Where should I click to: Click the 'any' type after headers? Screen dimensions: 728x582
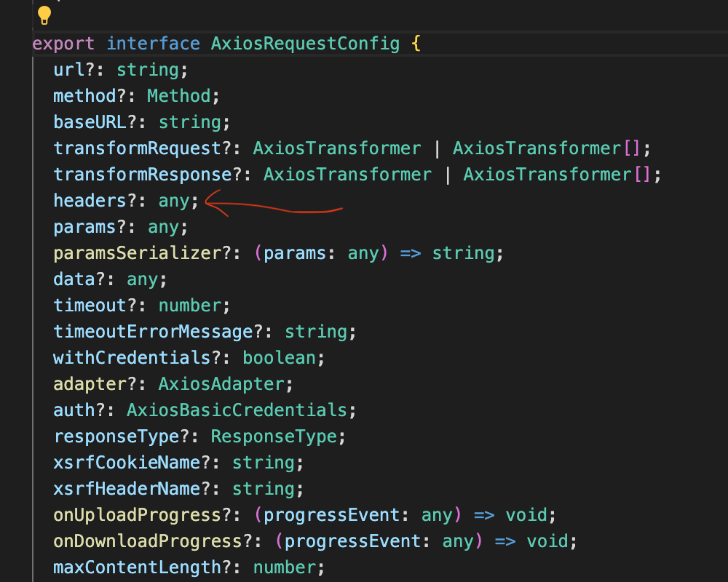[x=174, y=201]
